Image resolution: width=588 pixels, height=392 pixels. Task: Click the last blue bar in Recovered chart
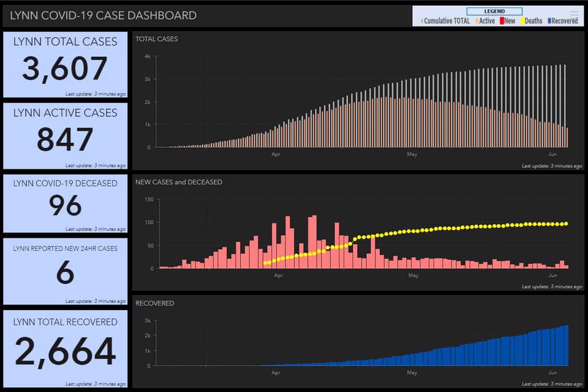pyautogui.click(x=567, y=345)
